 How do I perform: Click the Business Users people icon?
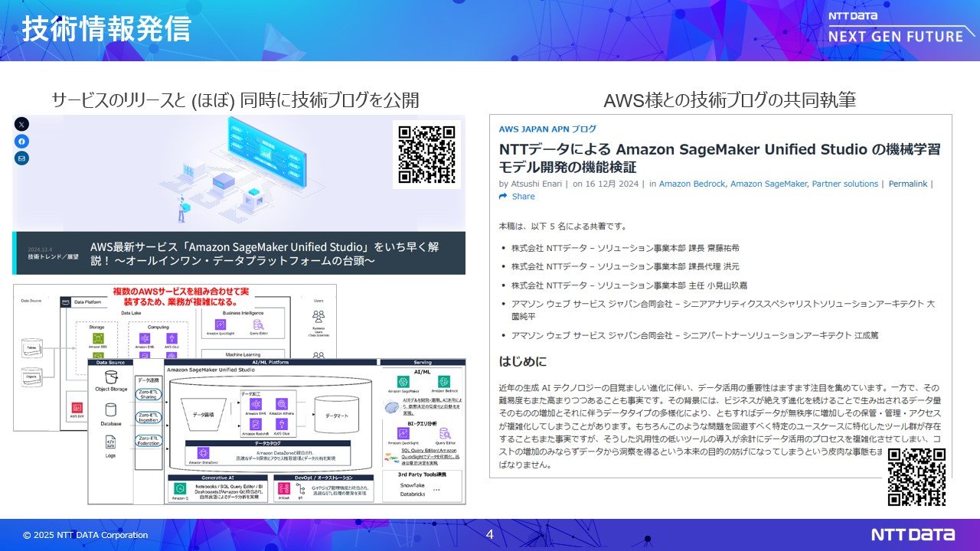318,315
